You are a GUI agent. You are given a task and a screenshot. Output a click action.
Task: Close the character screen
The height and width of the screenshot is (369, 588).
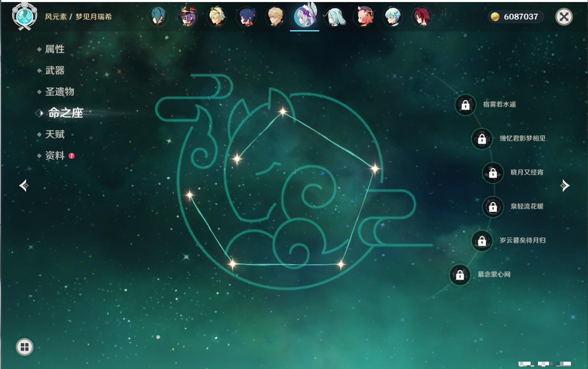coord(564,17)
